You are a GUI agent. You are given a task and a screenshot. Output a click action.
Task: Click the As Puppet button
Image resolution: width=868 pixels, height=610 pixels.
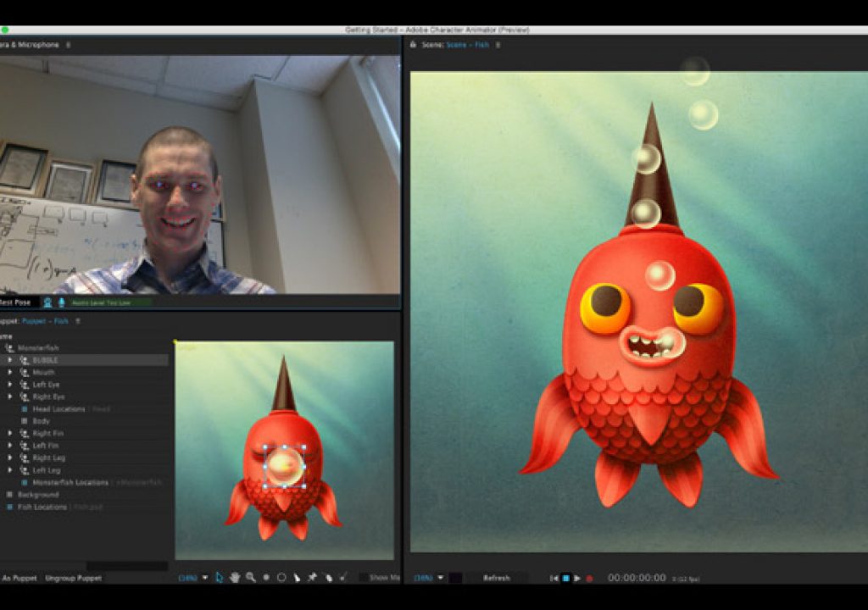(x=19, y=578)
